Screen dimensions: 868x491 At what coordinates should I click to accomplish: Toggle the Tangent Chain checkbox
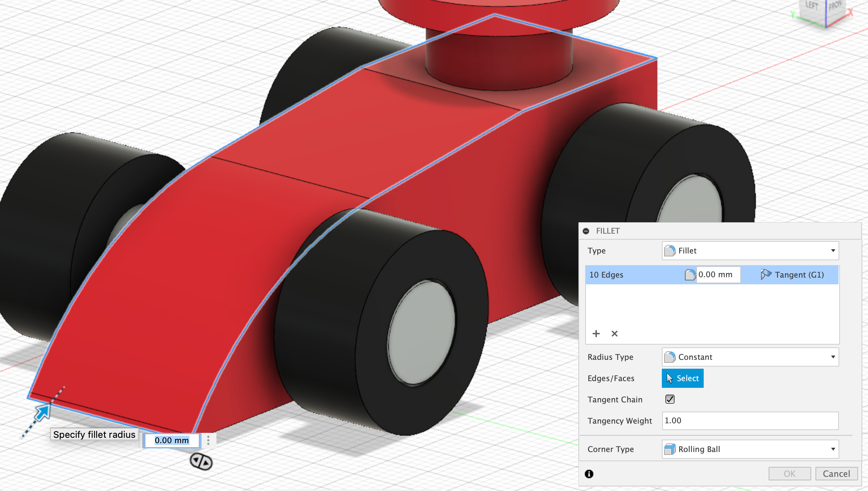click(x=670, y=399)
